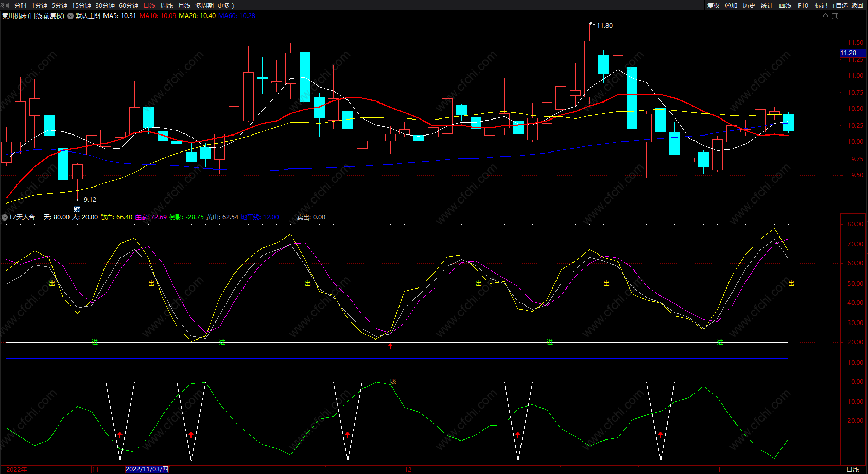The image size is (868, 474).
Task: Open the 画线 drawing tools
Action: 785,5
